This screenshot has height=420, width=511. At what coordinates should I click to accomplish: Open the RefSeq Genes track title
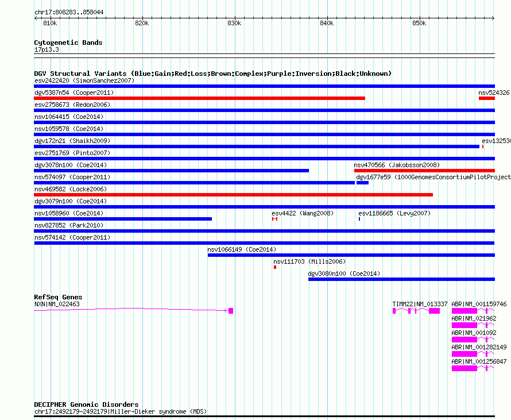(x=58, y=297)
